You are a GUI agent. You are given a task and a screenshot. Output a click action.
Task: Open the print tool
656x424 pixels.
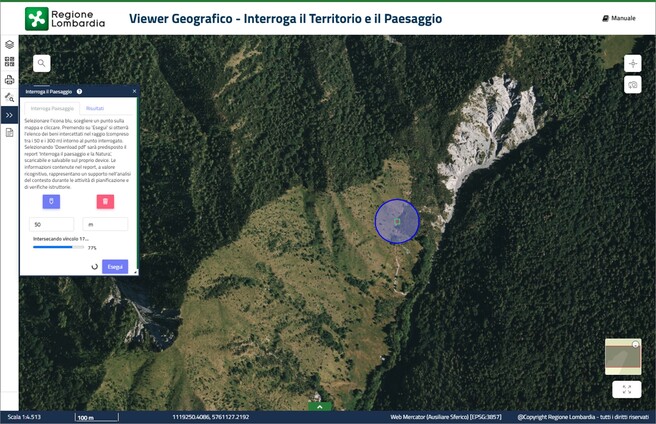pos(9,80)
